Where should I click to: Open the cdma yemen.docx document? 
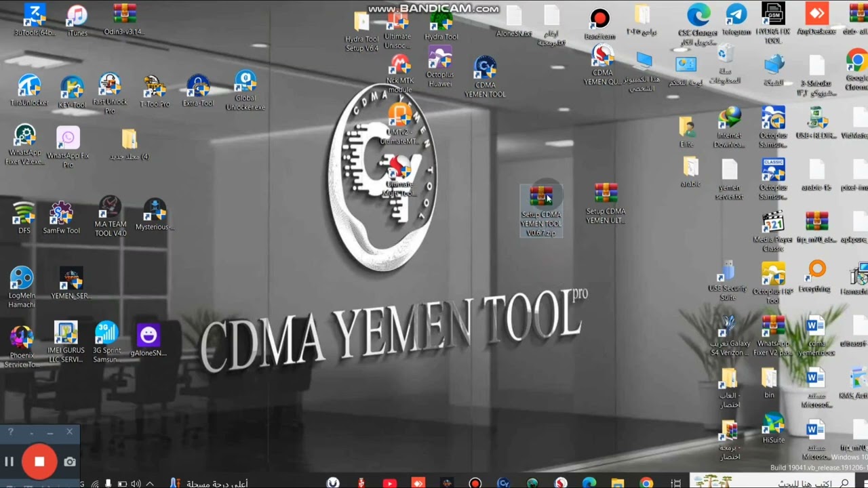(816, 335)
